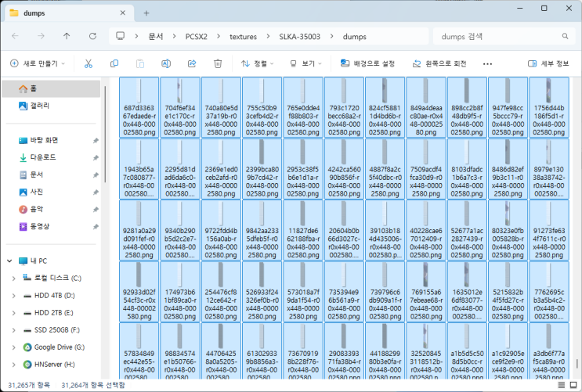Click the Share icon in toolbar
Image resolution: width=582 pixels, height=392 pixels.
(x=192, y=63)
